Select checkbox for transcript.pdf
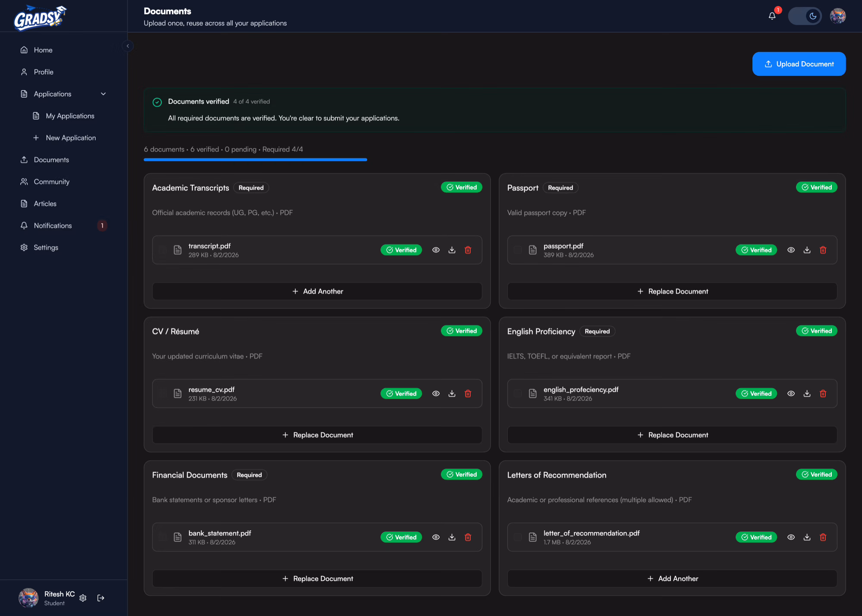The height and width of the screenshot is (616, 862). click(162, 250)
